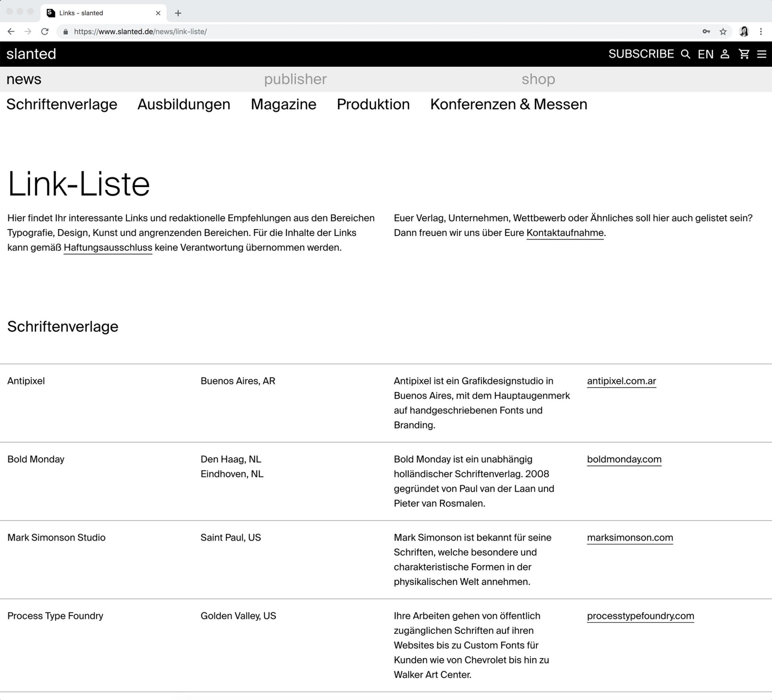Viewport: 772px width, 700px height.
Task: Click the Schriftenverlage section heading
Action: click(63, 327)
